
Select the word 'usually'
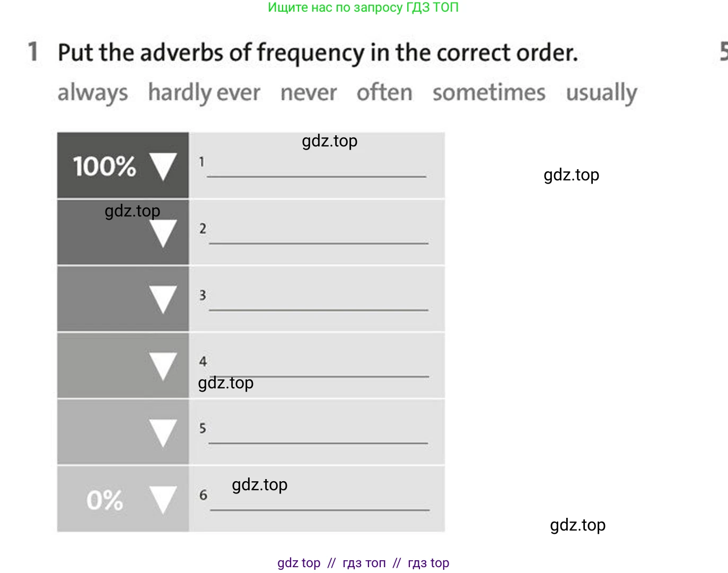[x=602, y=93]
